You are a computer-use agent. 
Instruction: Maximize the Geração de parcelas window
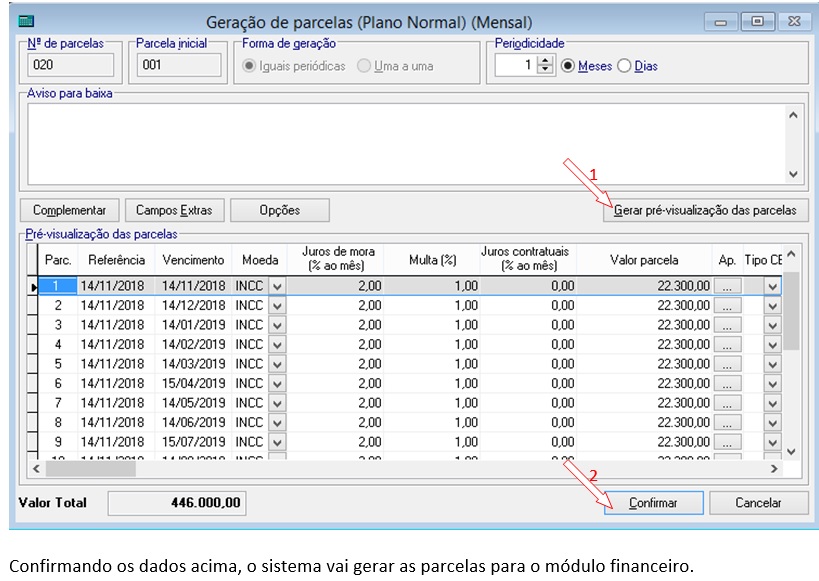757,22
